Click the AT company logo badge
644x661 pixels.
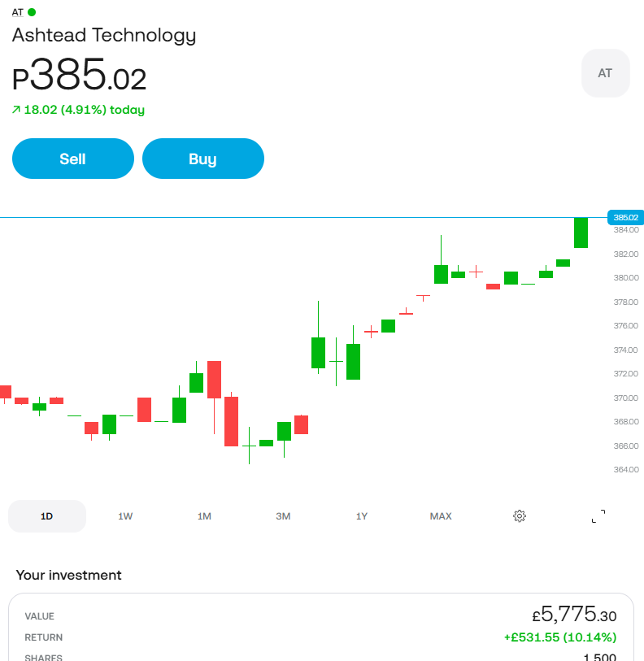coord(605,73)
